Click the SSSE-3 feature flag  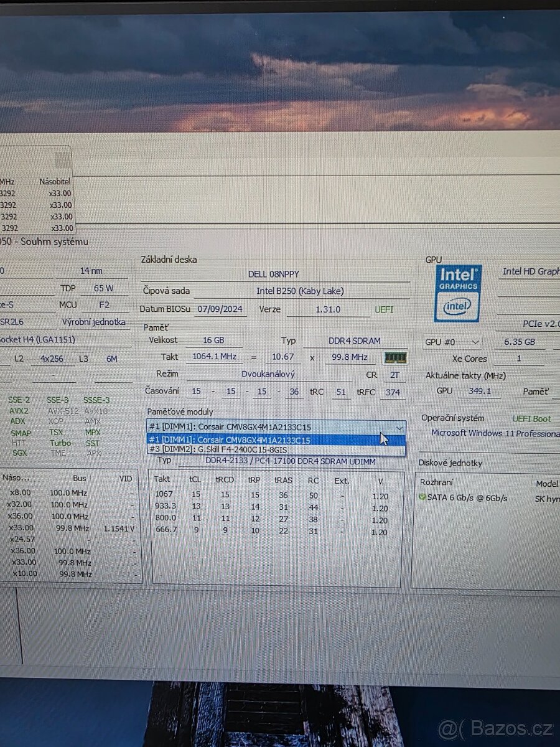[96, 400]
